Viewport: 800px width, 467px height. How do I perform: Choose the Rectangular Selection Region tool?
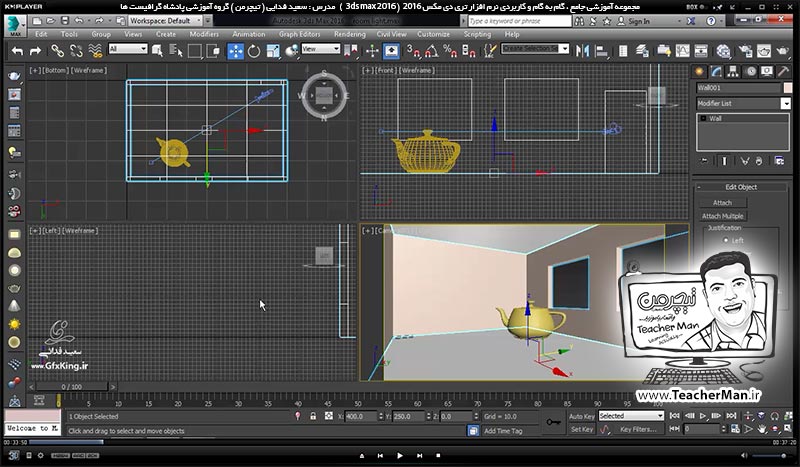194,51
